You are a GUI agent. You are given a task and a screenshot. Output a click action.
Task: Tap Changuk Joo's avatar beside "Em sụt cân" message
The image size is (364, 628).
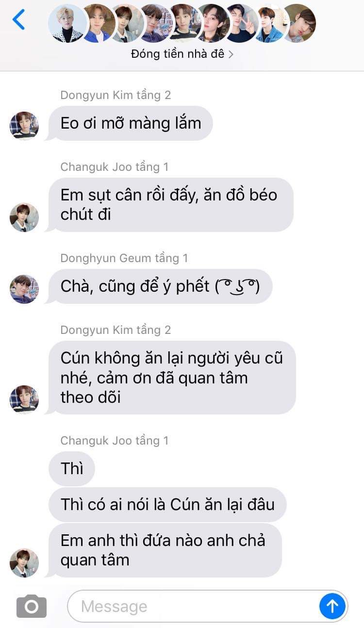pos(24,217)
